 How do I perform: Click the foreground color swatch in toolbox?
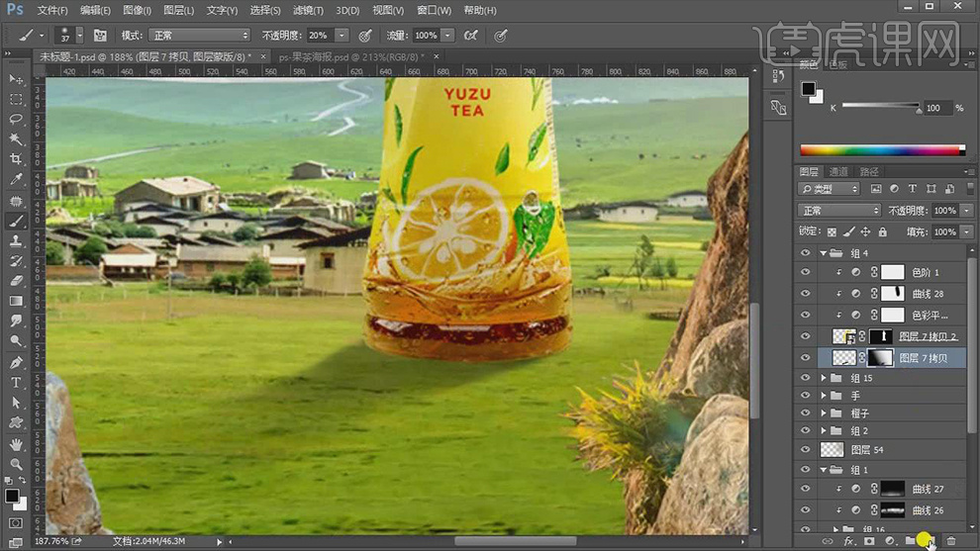click(12, 496)
